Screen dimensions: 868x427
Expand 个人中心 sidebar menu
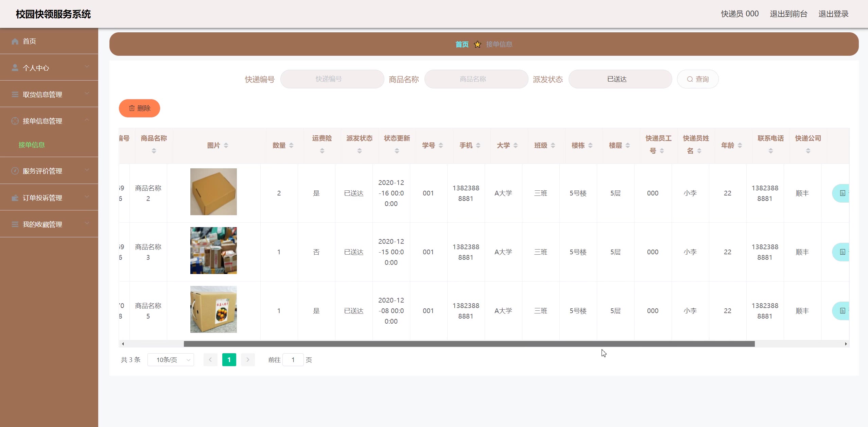(x=49, y=68)
